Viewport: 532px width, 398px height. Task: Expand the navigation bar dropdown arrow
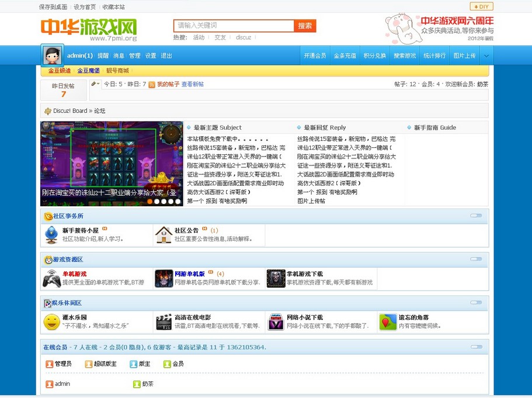pyautogui.click(x=486, y=56)
